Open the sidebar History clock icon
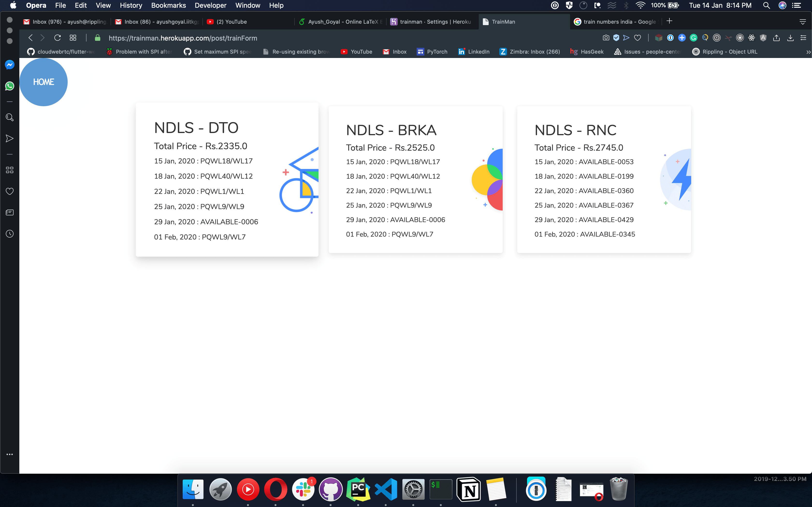 (x=9, y=234)
